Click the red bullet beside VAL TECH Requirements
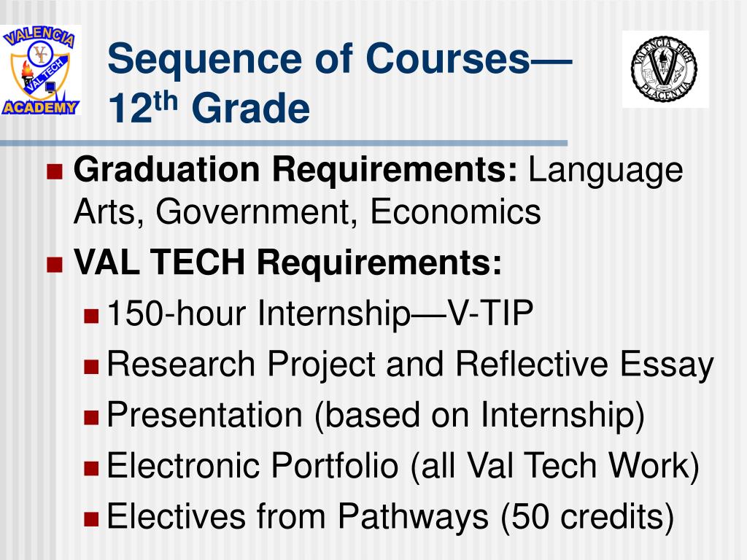 (x=55, y=264)
